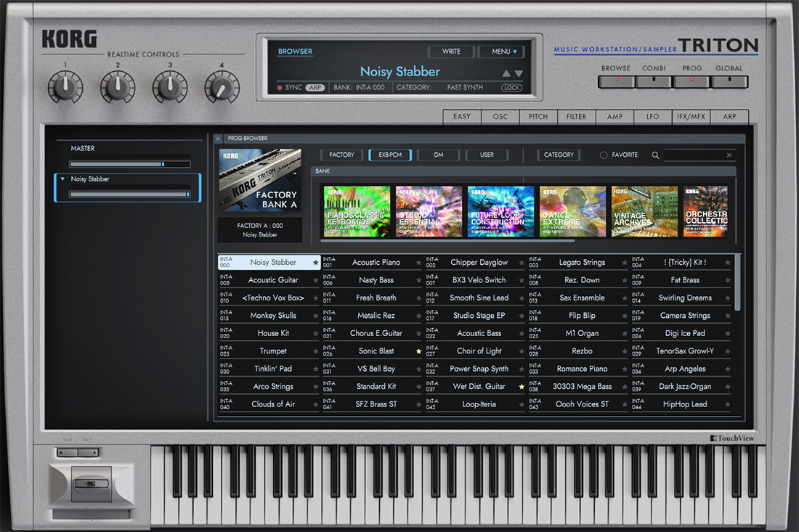This screenshot has width=799, height=532.
Task: Adjust the MASTER volume slider
Action: pos(130,165)
